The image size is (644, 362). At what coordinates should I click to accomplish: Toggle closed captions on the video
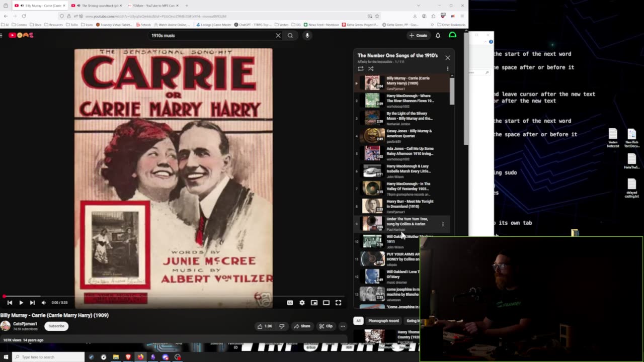290,303
